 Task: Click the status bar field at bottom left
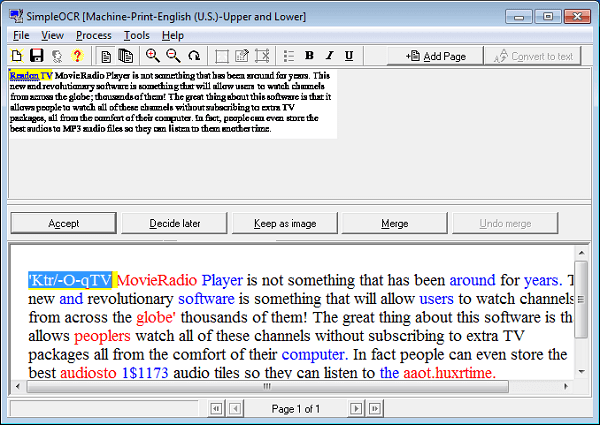104,409
